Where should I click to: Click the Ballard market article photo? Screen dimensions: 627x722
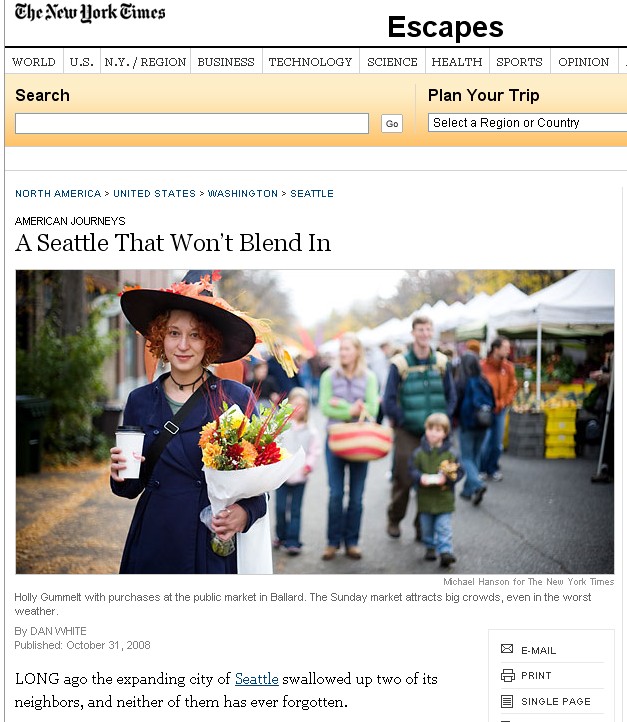pos(315,421)
